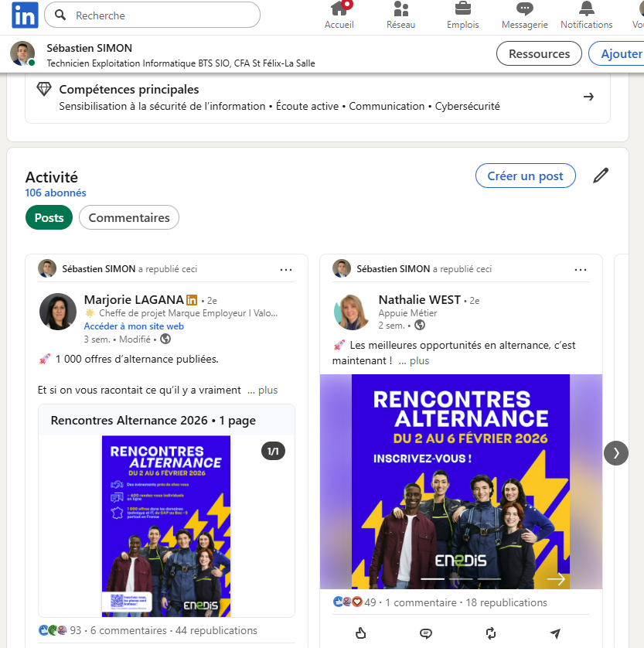Open the Accueil home icon
The width and height of the screenshot is (644, 648).
tap(339, 9)
